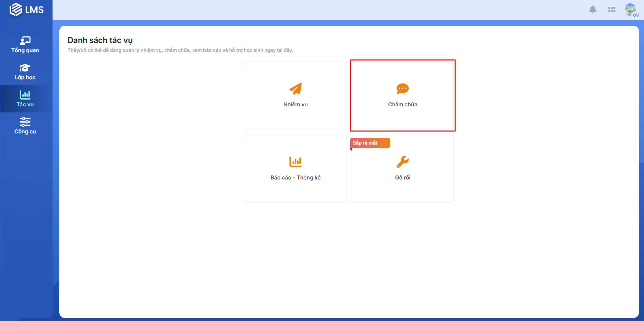Select the Lớp học graduation cap icon
The image size is (644, 321).
(25, 68)
